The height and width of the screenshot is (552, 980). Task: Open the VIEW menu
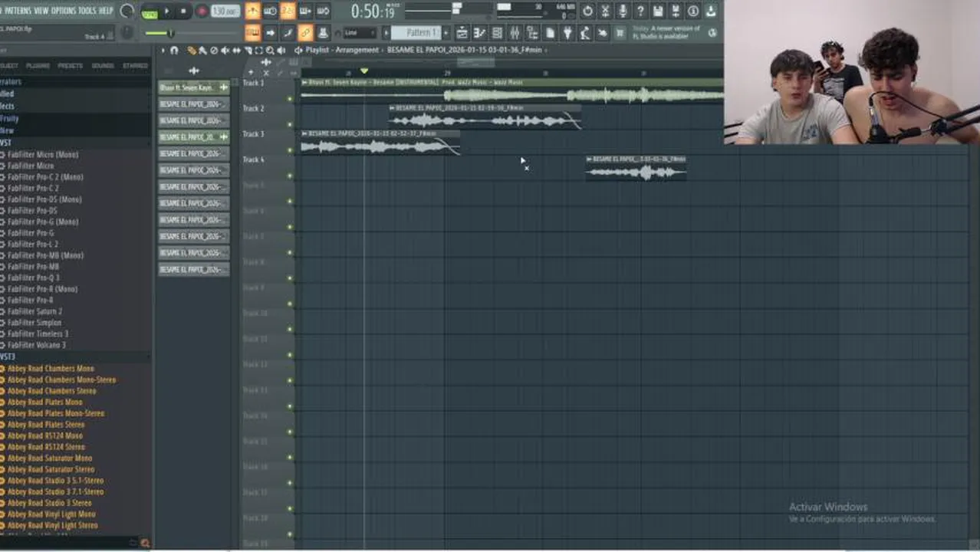coord(41,10)
